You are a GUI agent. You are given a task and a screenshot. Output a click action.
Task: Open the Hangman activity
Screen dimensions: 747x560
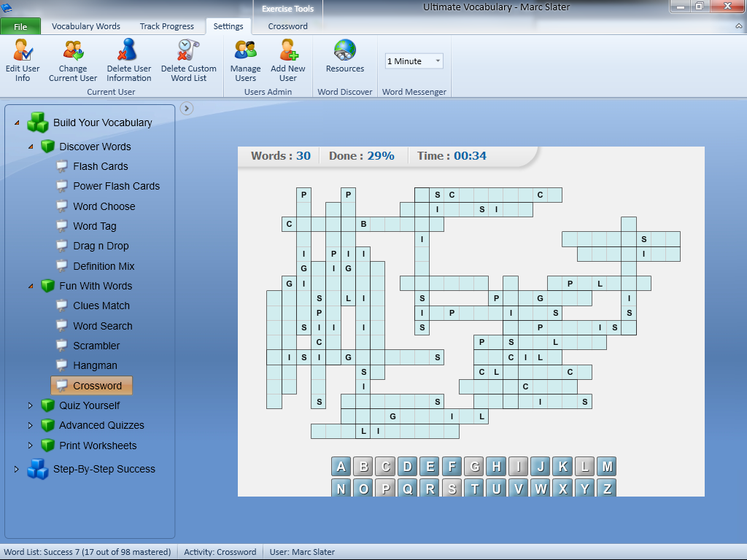[95, 365]
